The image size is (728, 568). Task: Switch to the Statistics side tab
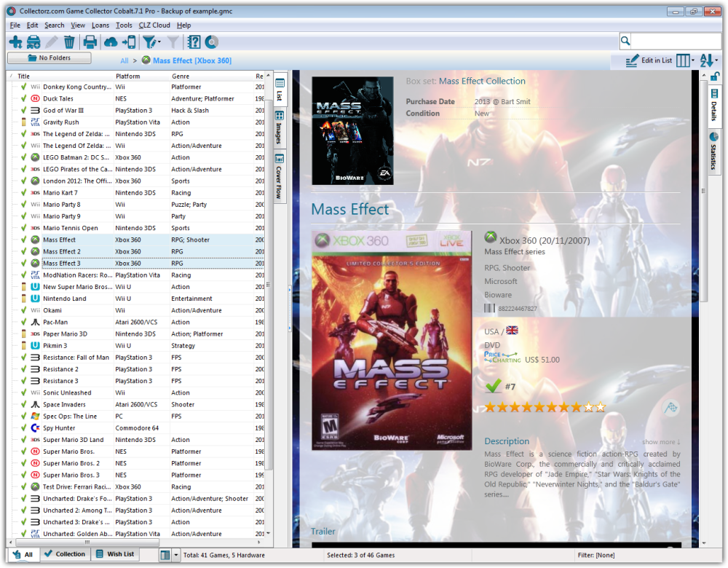tap(714, 152)
